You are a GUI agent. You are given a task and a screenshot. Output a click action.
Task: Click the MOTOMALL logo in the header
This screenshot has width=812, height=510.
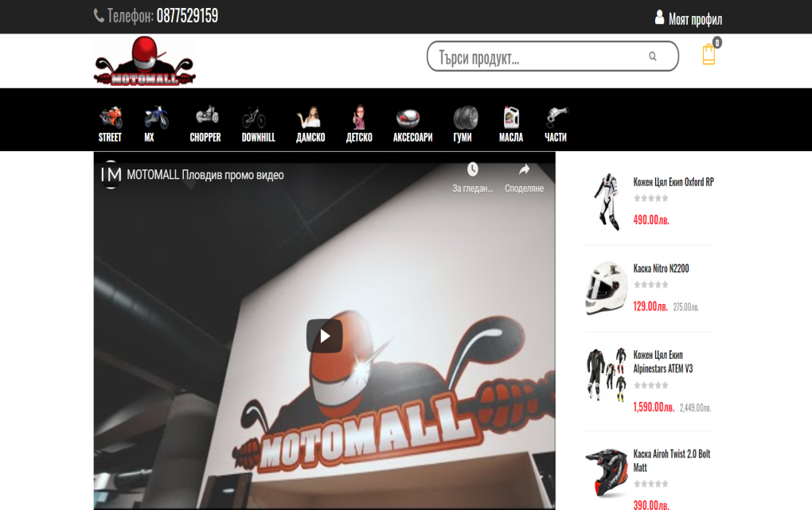[x=144, y=61]
